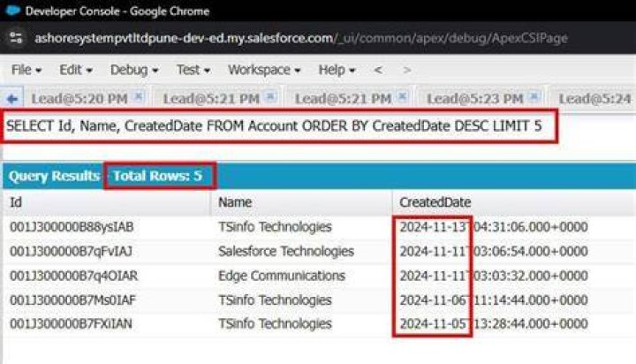Select Id cell 001J300000B7Ms0IAF
Screen dimensions: 636x364
click(x=72, y=300)
